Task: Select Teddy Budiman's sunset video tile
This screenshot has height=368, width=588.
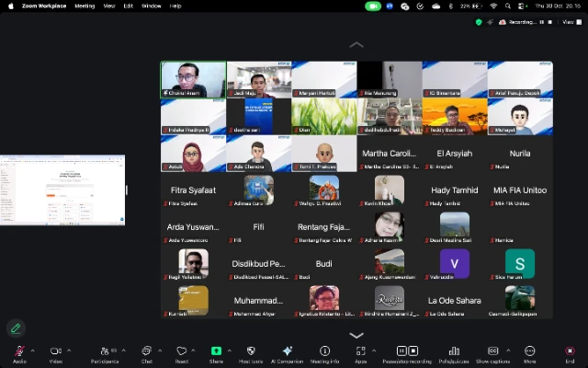Action: point(455,117)
